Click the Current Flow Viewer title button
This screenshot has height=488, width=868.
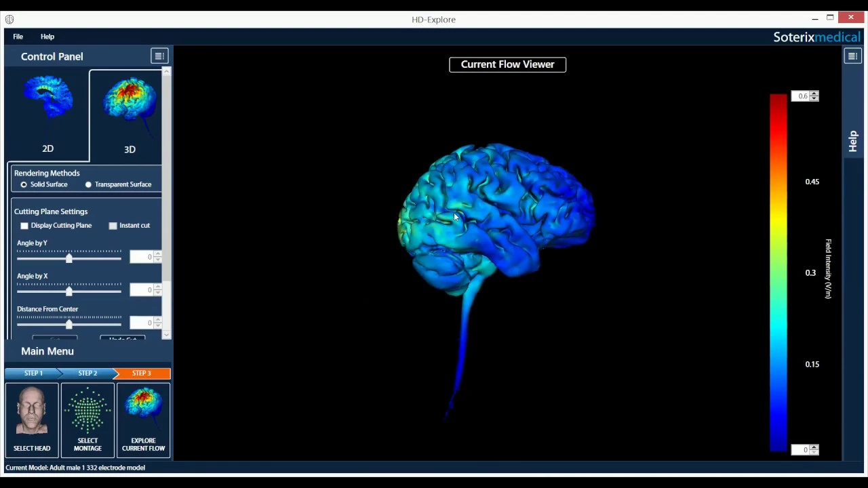(x=507, y=64)
